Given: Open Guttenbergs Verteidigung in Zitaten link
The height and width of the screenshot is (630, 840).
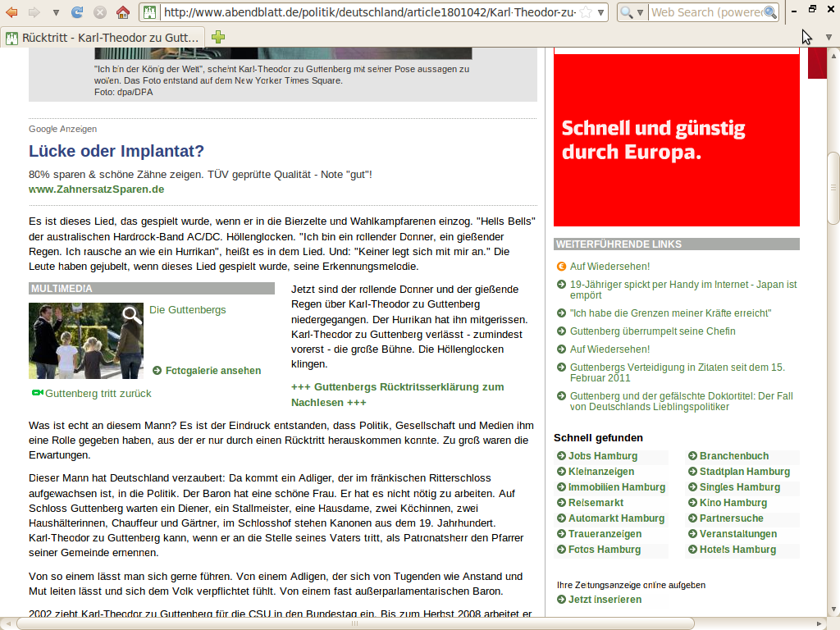Looking at the screenshot, I should 677,372.
